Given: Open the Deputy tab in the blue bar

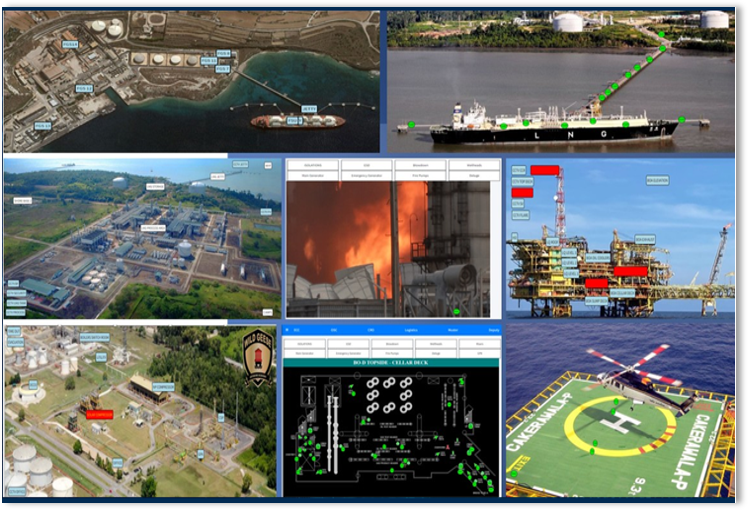Looking at the screenshot, I should [x=494, y=330].
